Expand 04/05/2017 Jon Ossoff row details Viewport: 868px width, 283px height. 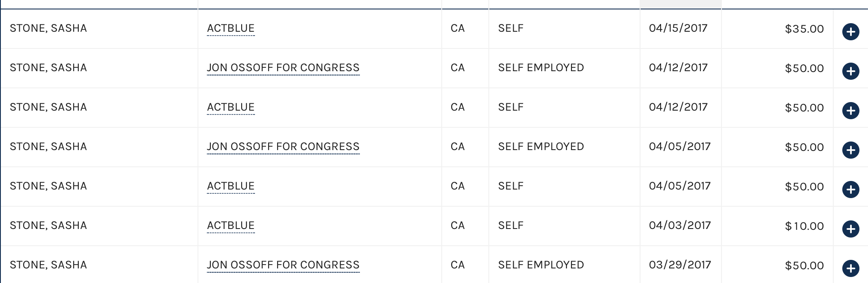coord(850,150)
